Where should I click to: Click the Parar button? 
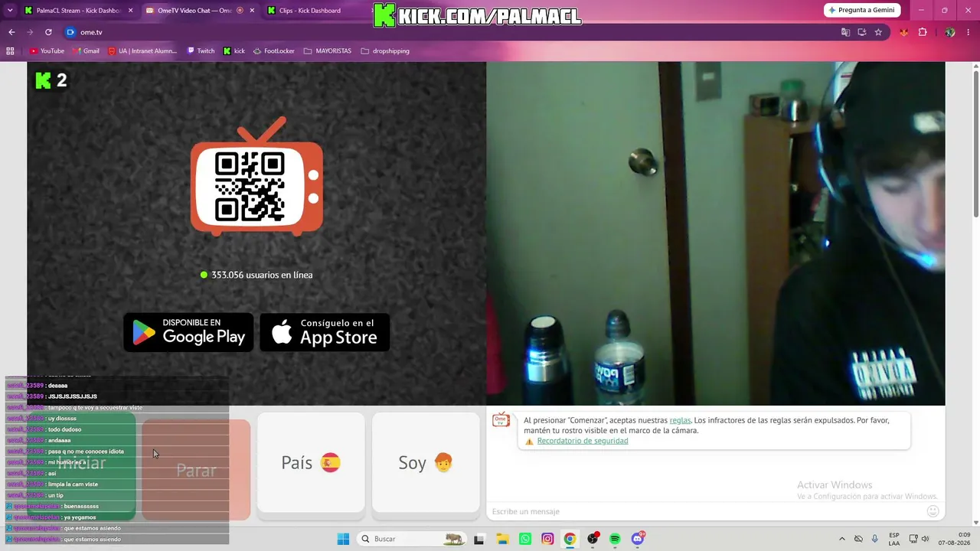tap(196, 470)
